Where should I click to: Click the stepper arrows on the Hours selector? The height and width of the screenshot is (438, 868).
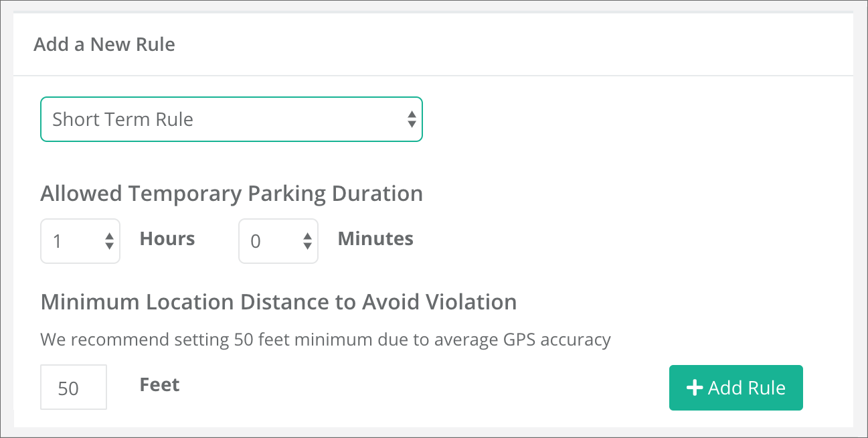(x=109, y=241)
